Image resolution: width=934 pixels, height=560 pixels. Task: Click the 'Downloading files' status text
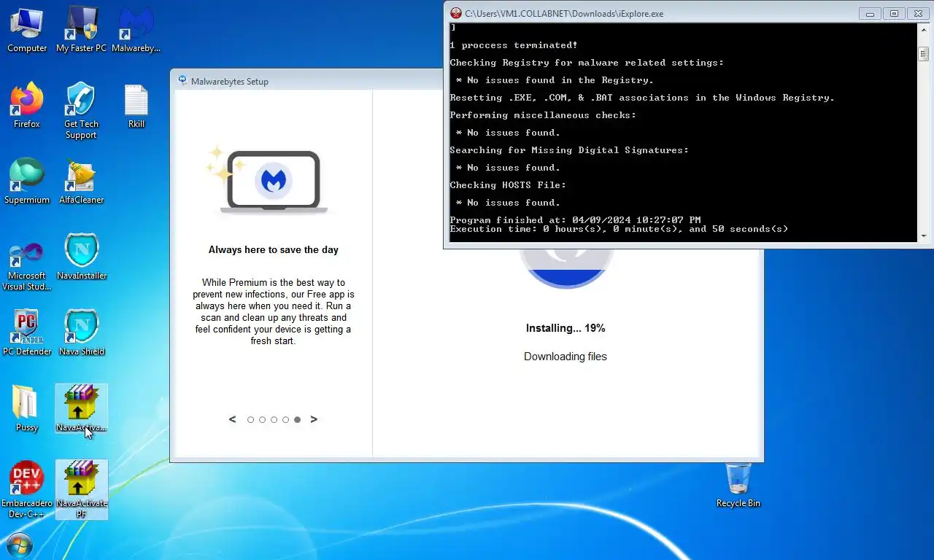coord(566,357)
